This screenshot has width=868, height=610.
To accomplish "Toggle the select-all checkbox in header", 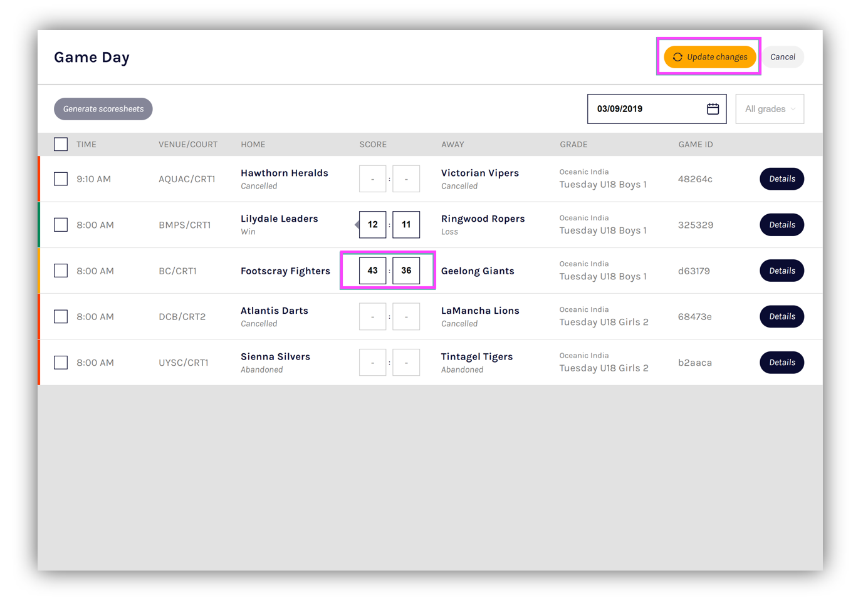I will point(61,145).
